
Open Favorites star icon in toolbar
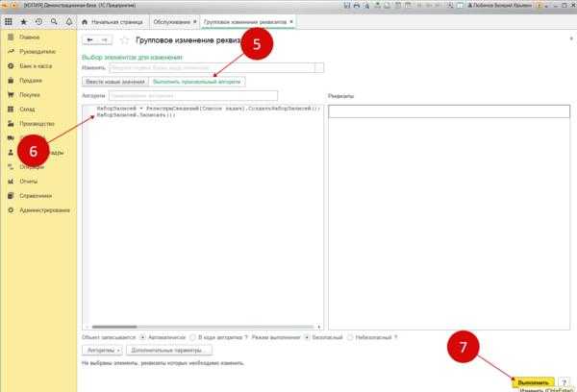23,22
